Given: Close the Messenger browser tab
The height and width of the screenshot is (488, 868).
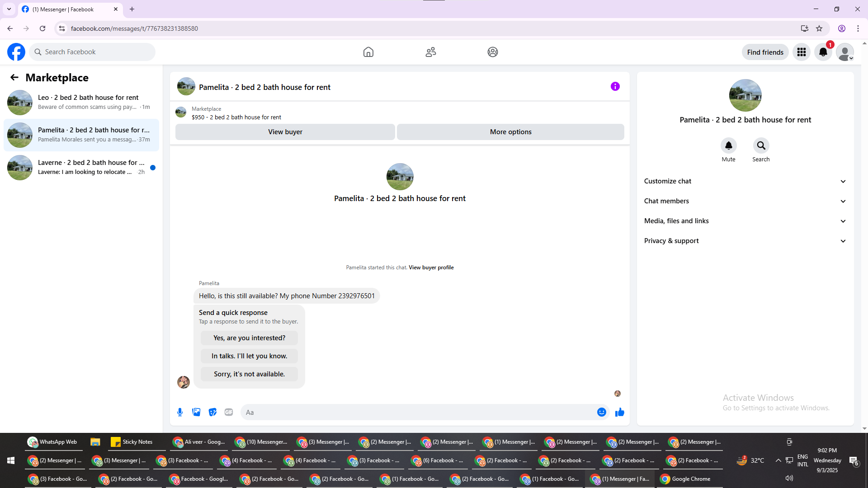Looking at the screenshot, I should point(116,9).
